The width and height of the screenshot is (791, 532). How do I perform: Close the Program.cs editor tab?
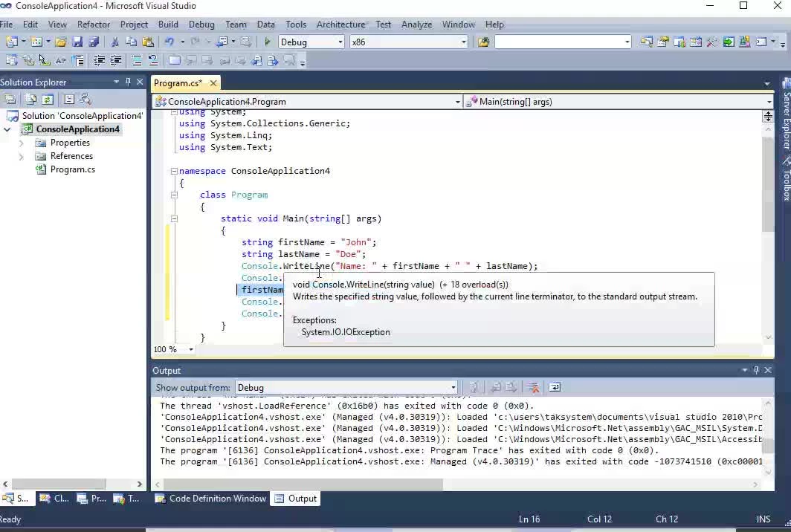[x=213, y=83]
